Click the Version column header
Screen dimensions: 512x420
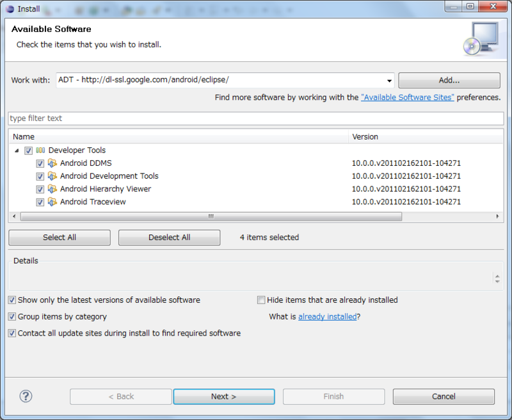(426, 136)
